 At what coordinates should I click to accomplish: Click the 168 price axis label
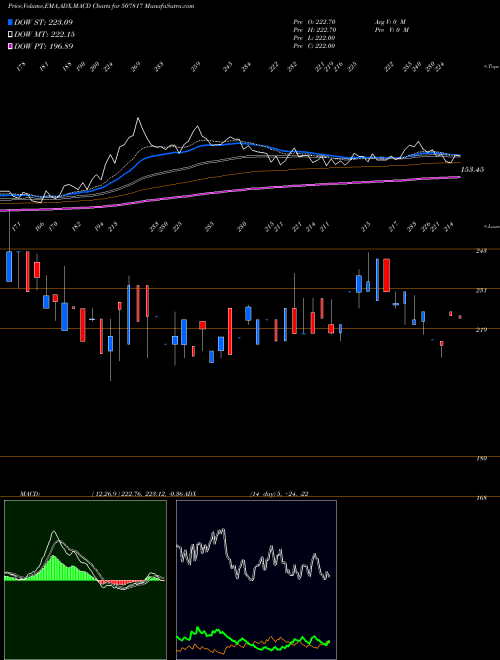482,498
